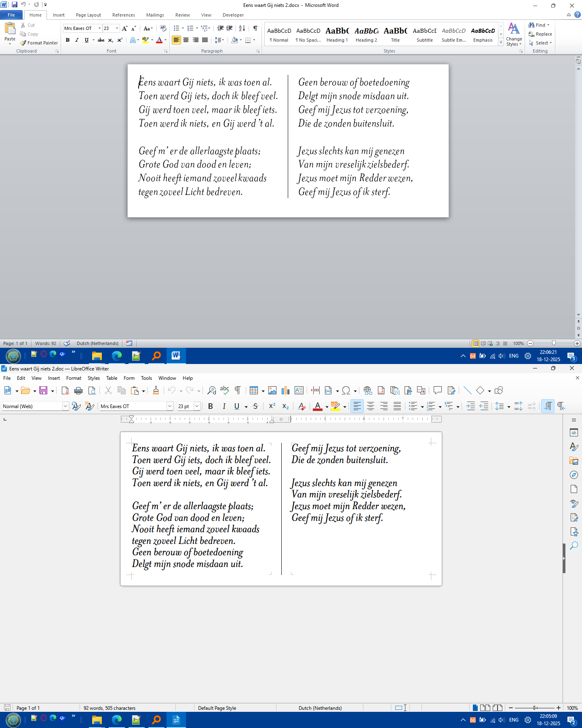The height and width of the screenshot is (728, 582).
Task: Open LibreOffice font size dropdown
Action: pyautogui.click(x=197, y=406)
